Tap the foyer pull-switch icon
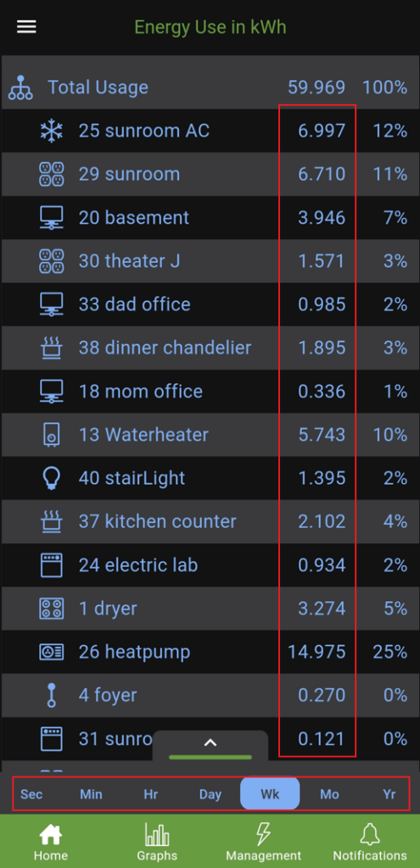Viewport: 420px width, 868px height. coord(52,695)
